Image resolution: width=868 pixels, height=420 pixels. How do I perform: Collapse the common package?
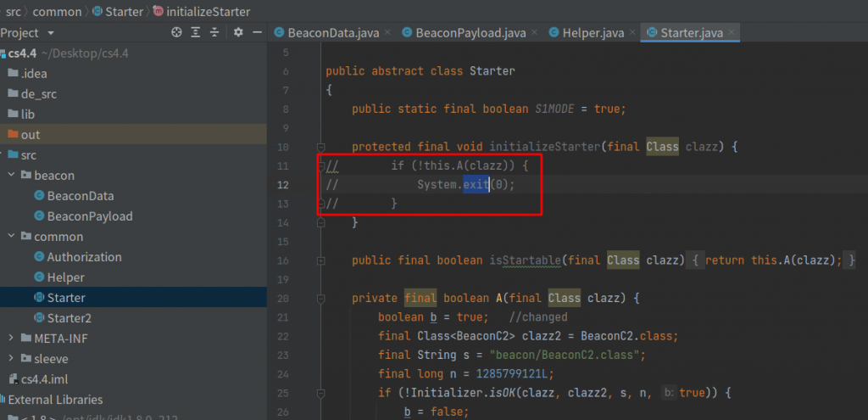tap(11, 237)
